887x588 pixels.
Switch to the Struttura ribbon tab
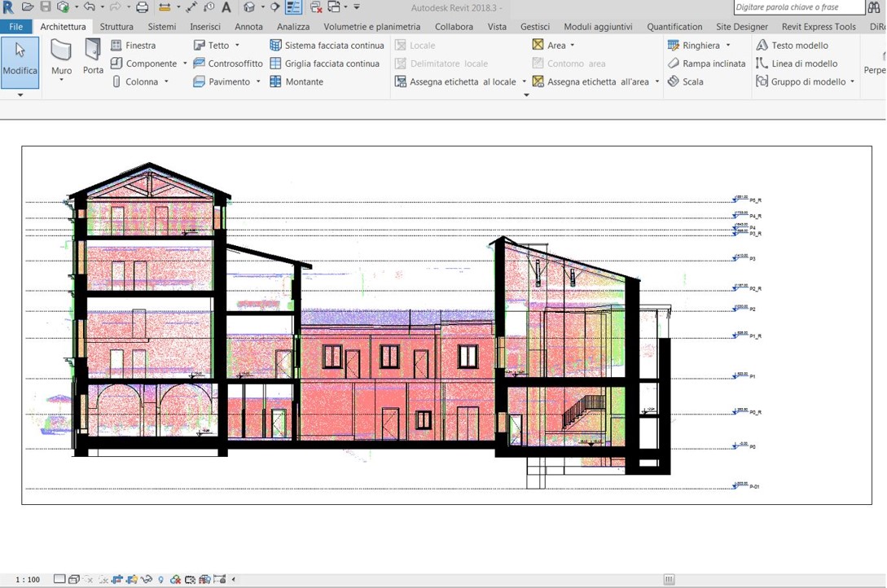coord(116,27)
